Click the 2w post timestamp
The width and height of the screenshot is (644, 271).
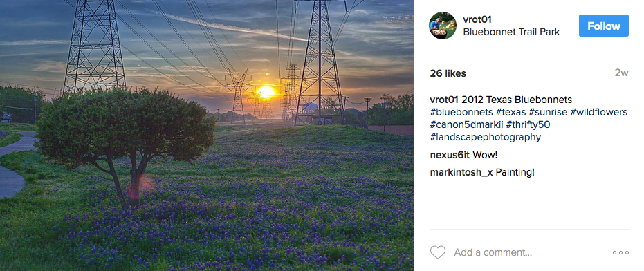coord(621,73)
